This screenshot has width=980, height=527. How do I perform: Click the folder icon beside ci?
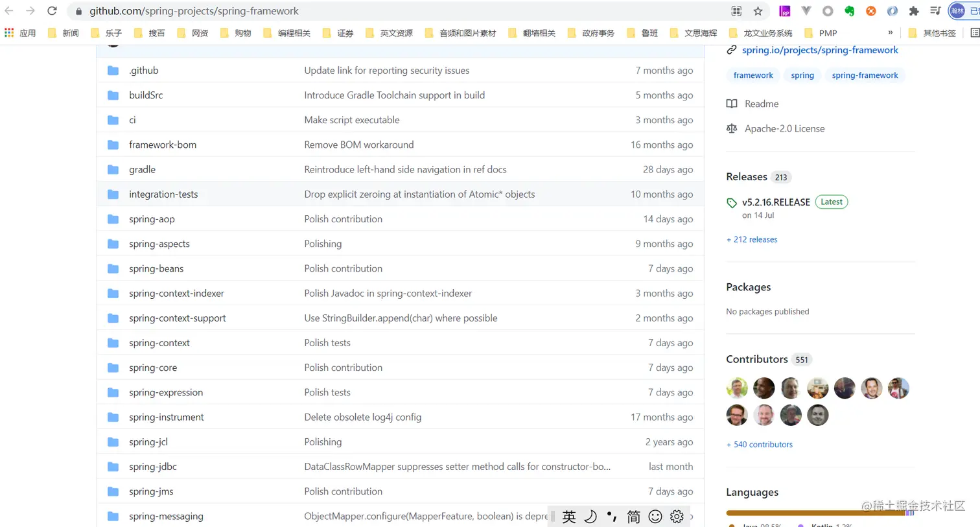113,120
